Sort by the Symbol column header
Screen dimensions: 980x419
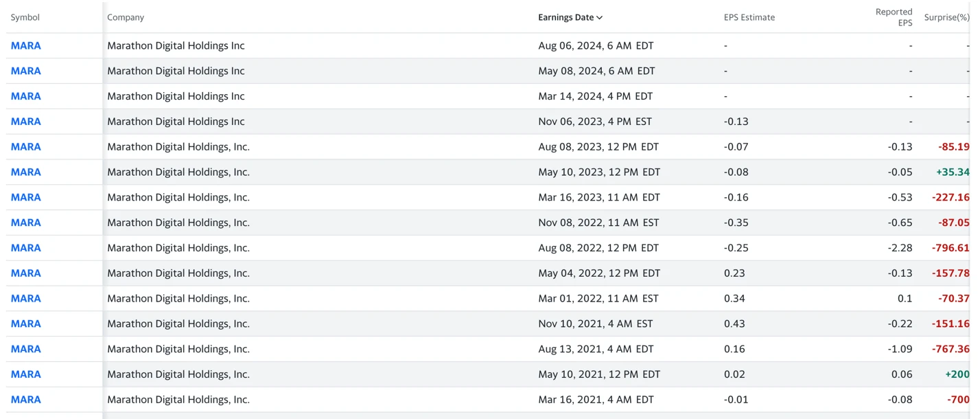click(25, 17)
